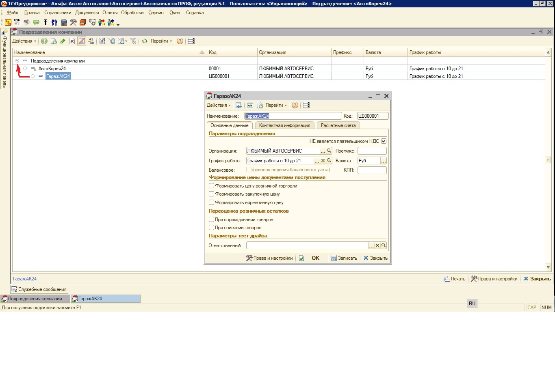Click the Префикс input field in dialog

pos(372,151)
